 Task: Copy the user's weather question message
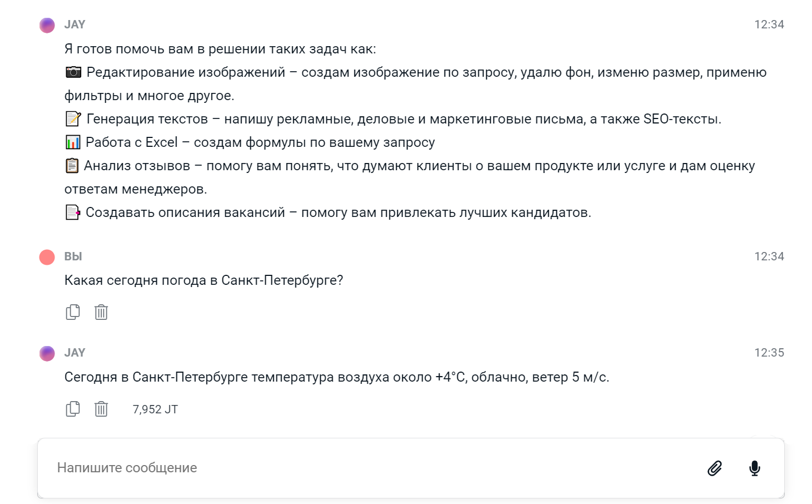73,312
